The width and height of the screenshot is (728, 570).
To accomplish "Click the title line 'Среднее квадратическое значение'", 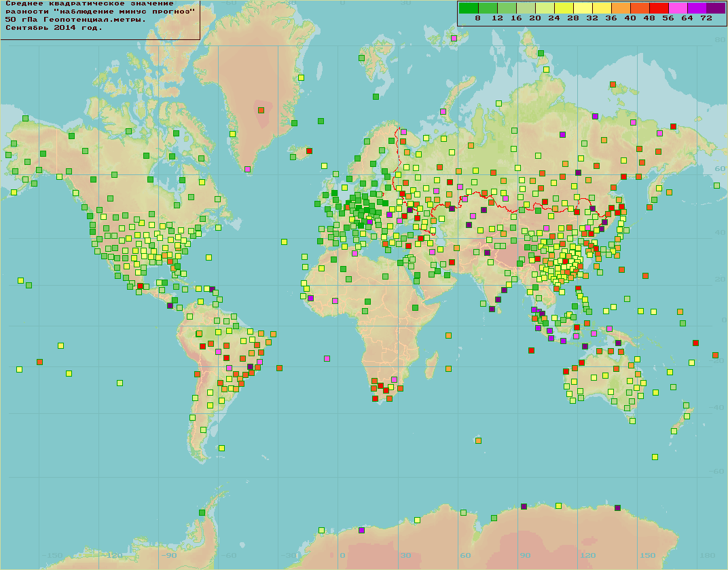I will click(x=90, y=3).
